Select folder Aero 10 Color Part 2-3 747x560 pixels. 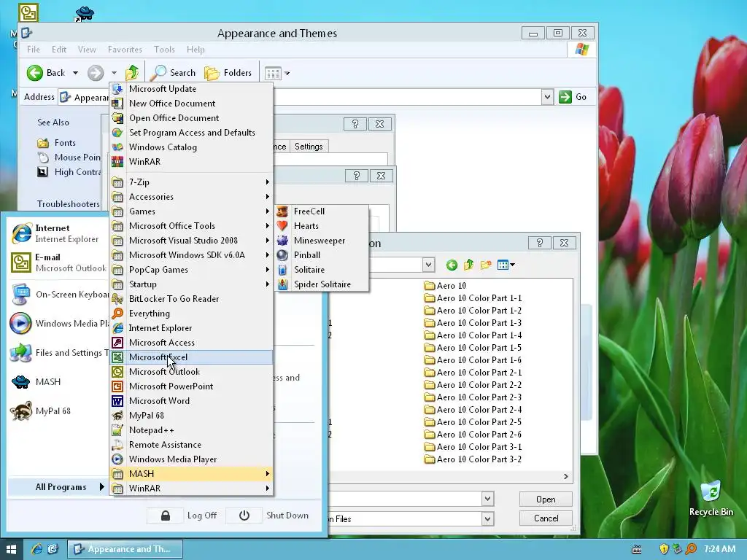473,397
